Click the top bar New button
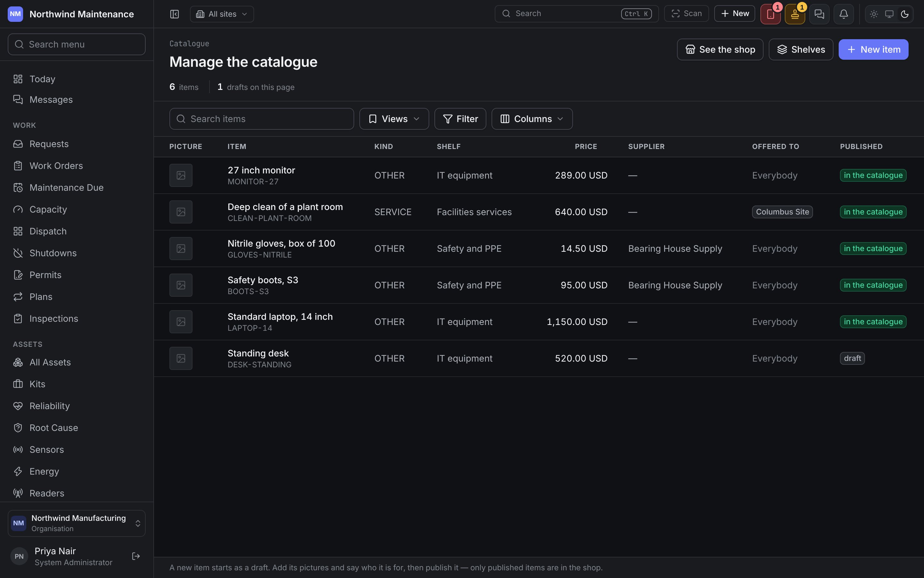Viewport: 924px width, 578px height. 734,14
